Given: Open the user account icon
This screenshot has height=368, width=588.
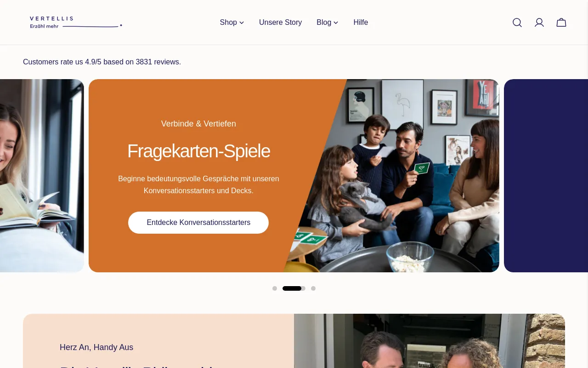Looking at the screenshot, I should (x=539, y=23).
